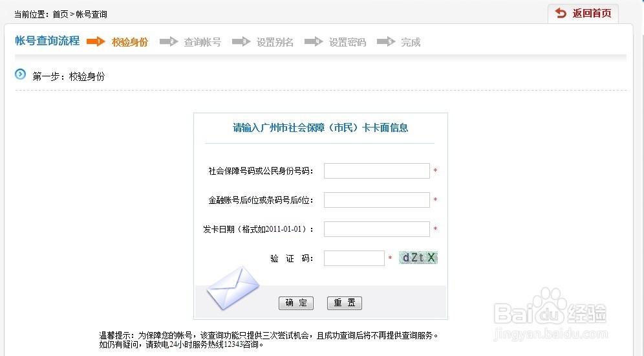
Task: Click the 请输入广州市社会保障（市民）卡卡面信息 title
Action: click(x=320, y=128)
